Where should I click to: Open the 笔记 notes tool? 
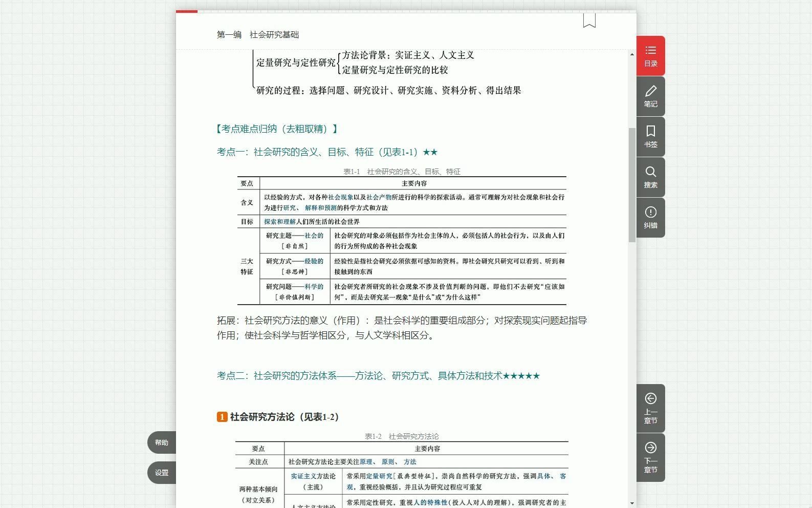click(650, 96)
